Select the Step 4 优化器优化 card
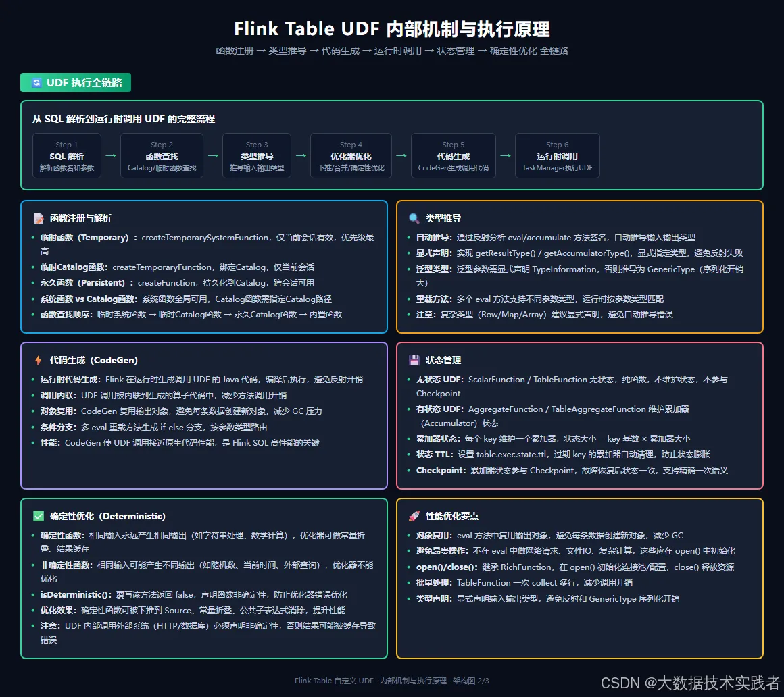The height and width of the screenshot is (697, 784). point(351,155)
